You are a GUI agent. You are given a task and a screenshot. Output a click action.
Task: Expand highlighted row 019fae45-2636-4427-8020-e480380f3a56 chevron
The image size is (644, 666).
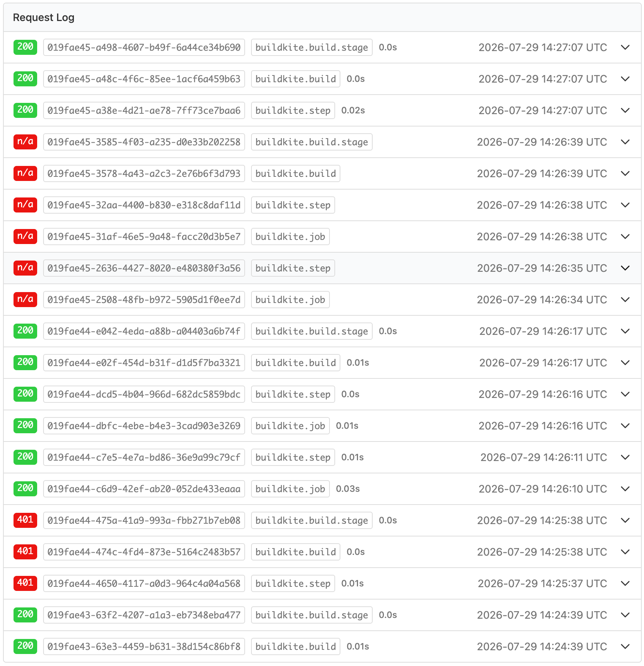point(625,268)
